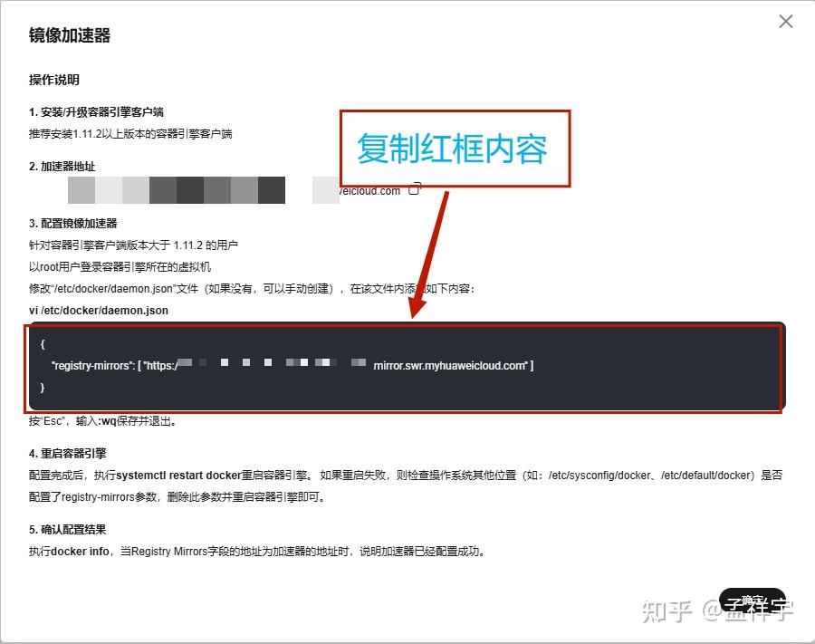Click the '以root用户登录容器引擎所在的虚拟机' line
Viewport: 815px width, 644px height.
[120, 267]
